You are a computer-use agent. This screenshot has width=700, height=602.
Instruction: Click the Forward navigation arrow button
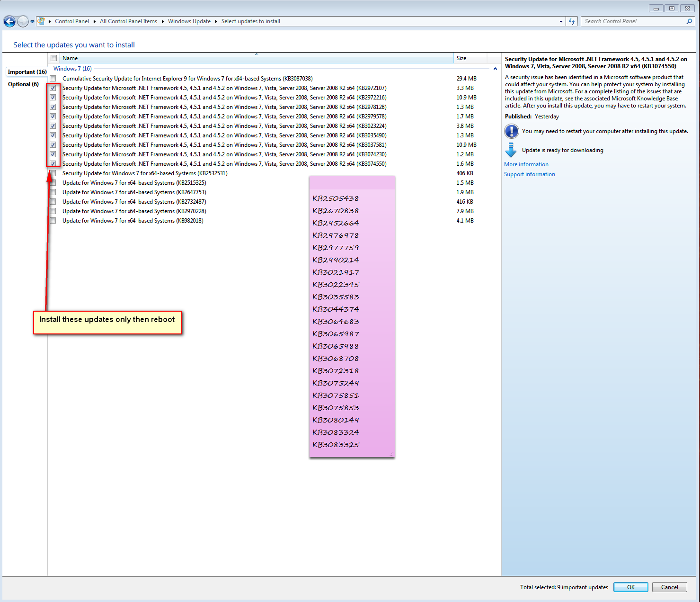(x=23, y=21)
